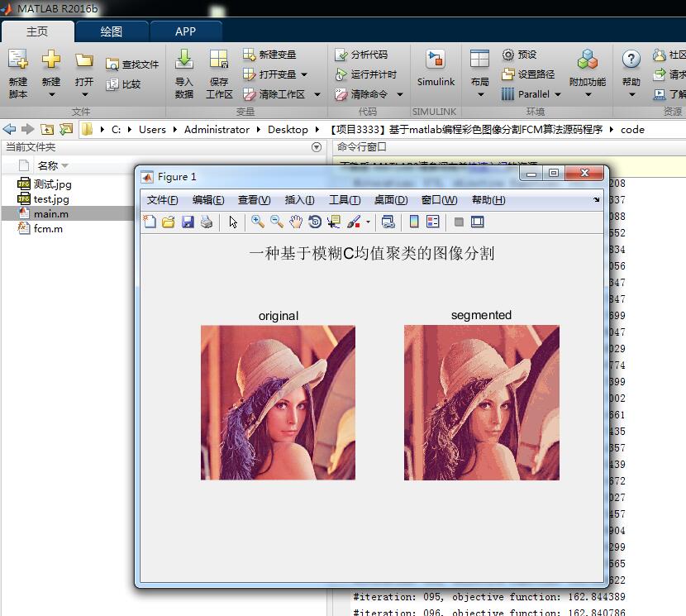Screen dimensions: 686x616
Task: Open Tools (工具) menu in Figure 1
Action: [345, 200]
